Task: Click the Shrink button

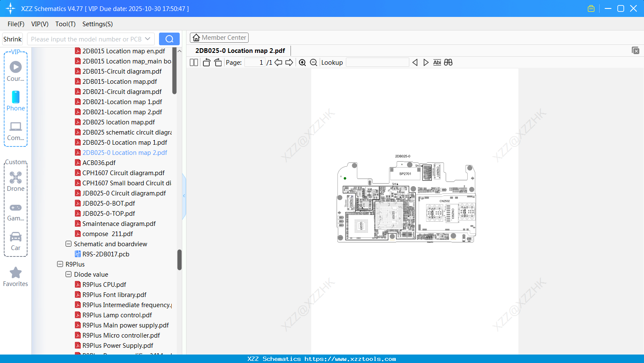Action: pyautogui.click(x=12, y=38)
